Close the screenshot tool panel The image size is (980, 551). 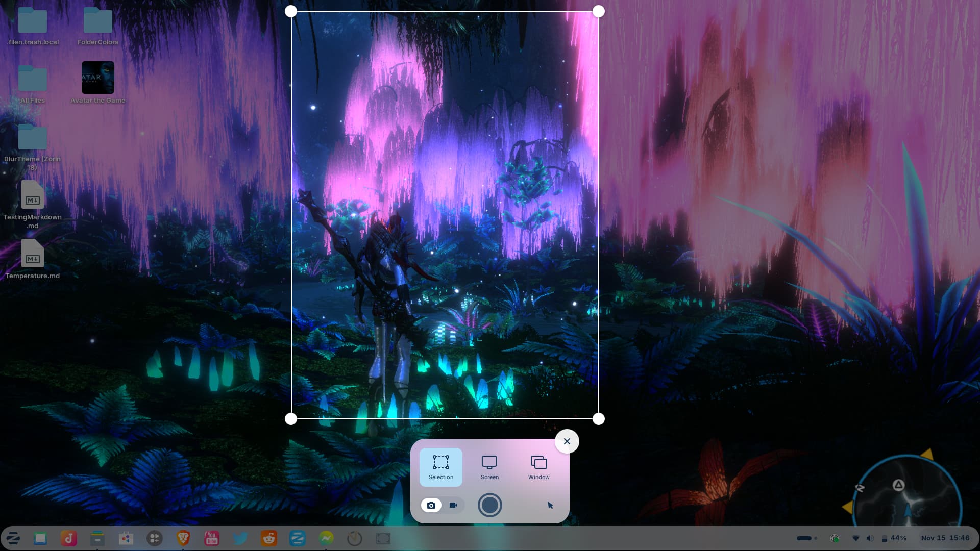point(567,441)
